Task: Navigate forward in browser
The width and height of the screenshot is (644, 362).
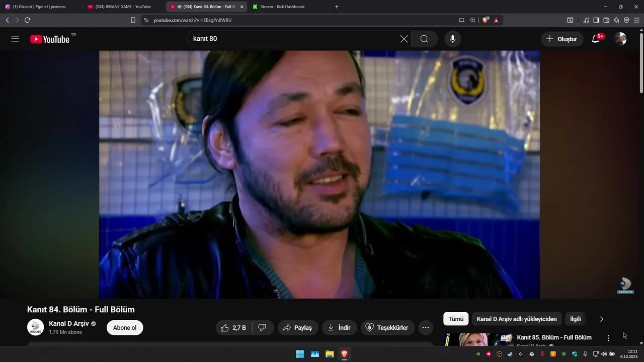Action: [x=17, y=20]
